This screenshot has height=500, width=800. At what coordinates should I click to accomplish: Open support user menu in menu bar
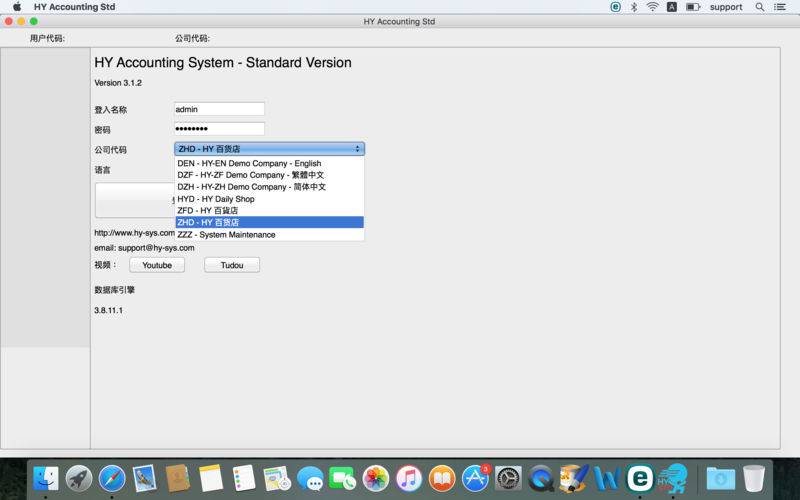pyautogui.click(x=726, y=7)
